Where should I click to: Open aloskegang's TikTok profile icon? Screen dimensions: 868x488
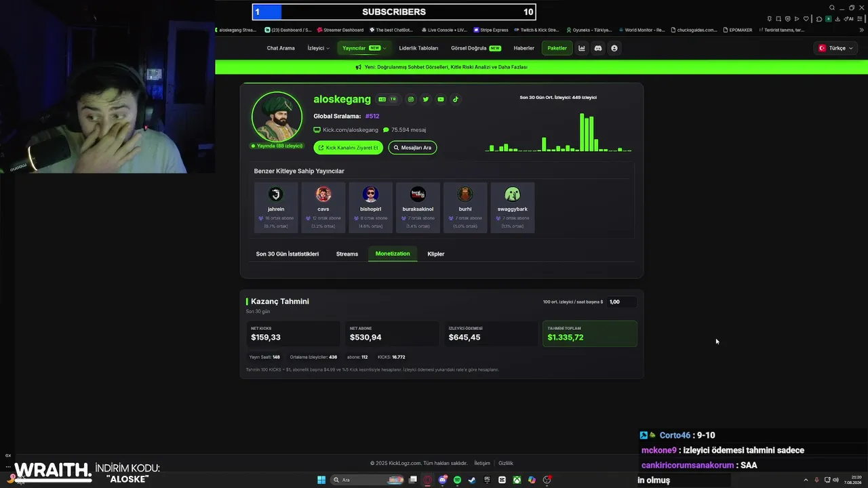[456, 99]
